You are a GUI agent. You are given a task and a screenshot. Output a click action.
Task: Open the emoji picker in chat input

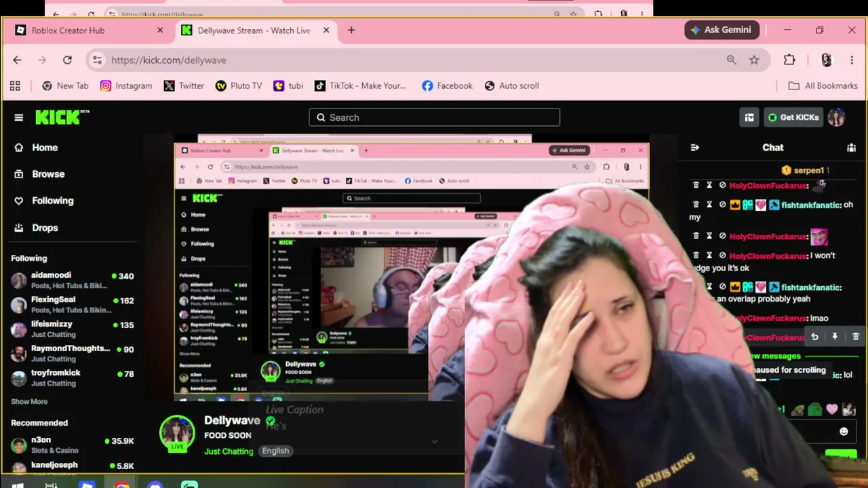844,432
